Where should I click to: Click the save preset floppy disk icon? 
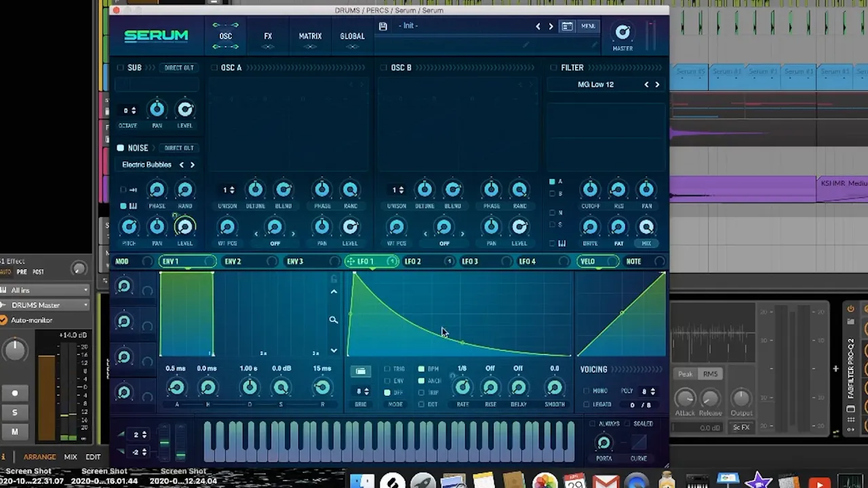click(383, 26)
